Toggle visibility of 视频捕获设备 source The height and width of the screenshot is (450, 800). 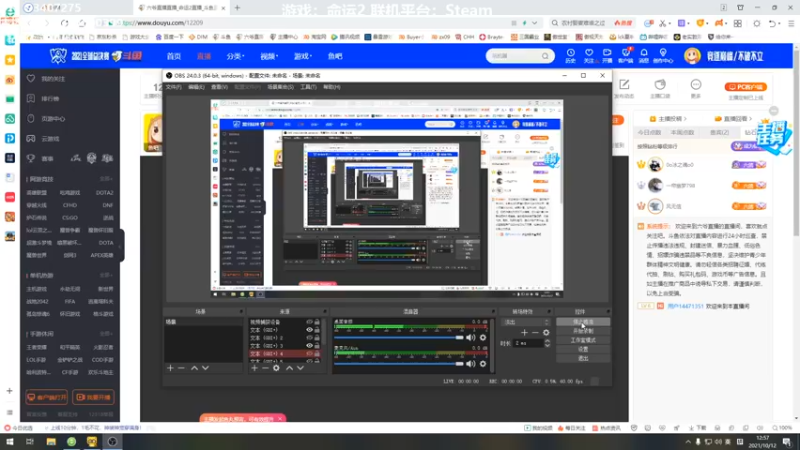309,322
